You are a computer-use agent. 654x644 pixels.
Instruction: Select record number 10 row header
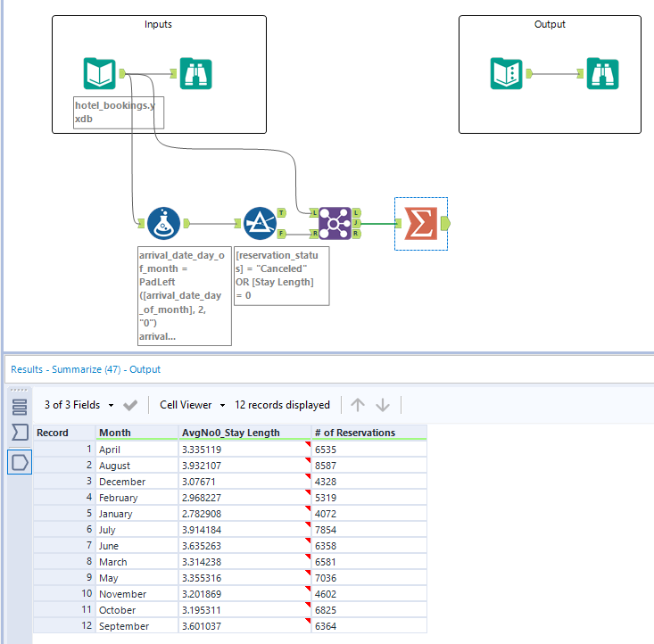(x=64, y=594)
